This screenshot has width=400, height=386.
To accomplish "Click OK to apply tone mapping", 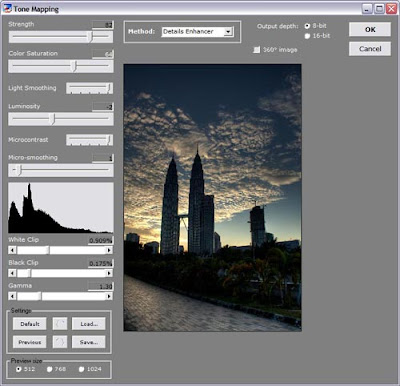I will 370,29.
